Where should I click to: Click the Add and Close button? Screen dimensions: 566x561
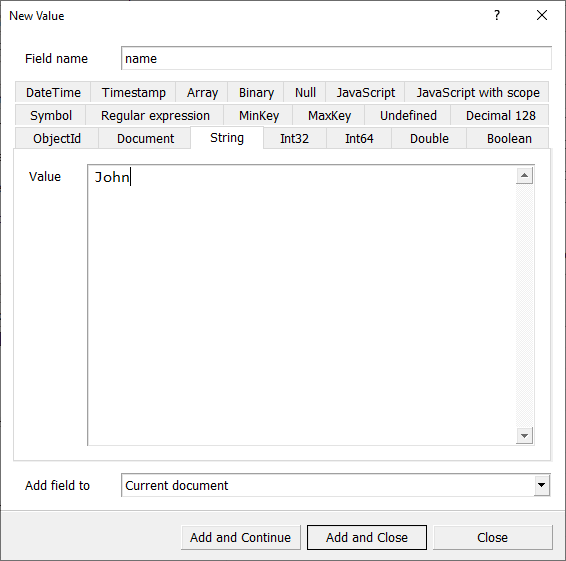coord(367,537)
